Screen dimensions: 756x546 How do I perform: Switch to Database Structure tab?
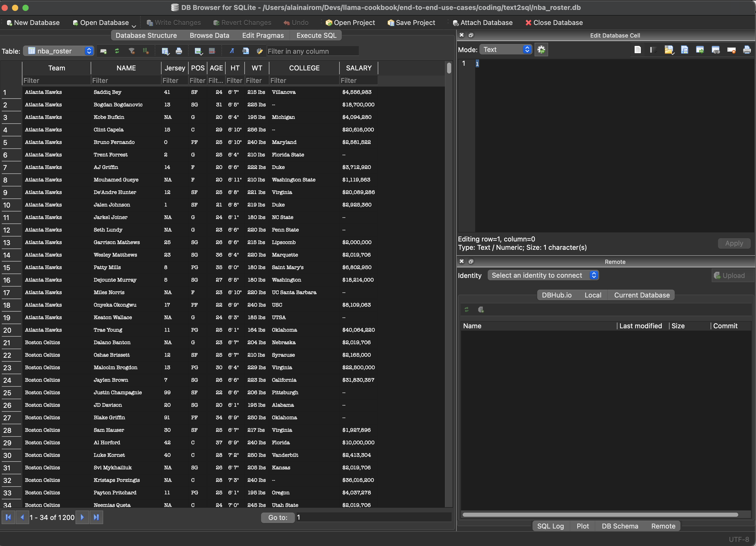(146, 35)
